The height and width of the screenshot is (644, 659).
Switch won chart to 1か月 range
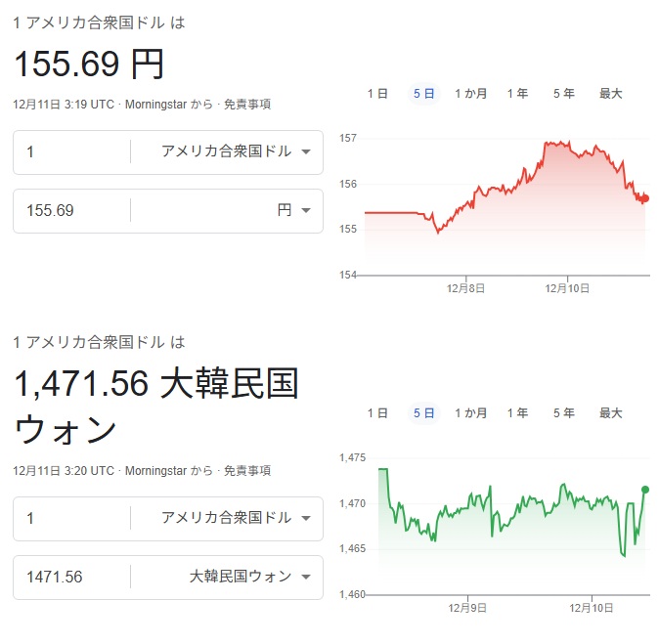470,413
